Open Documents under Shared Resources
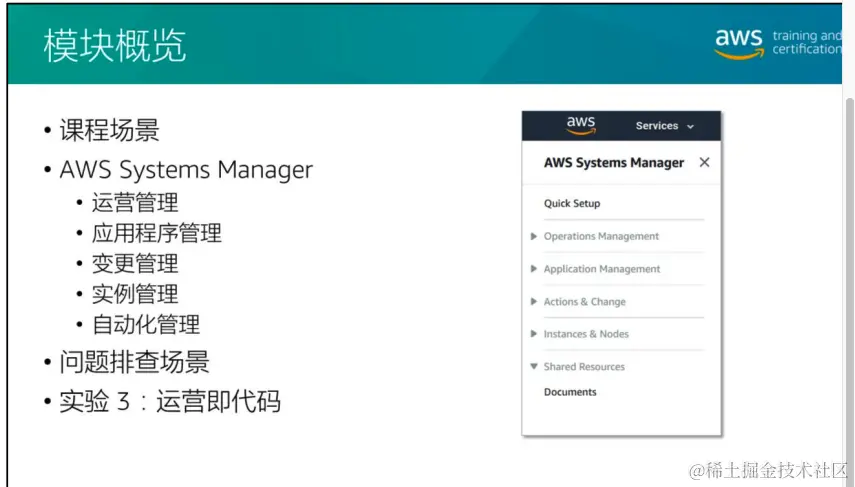Screen dimensions: 855x487 pos(570,392)
